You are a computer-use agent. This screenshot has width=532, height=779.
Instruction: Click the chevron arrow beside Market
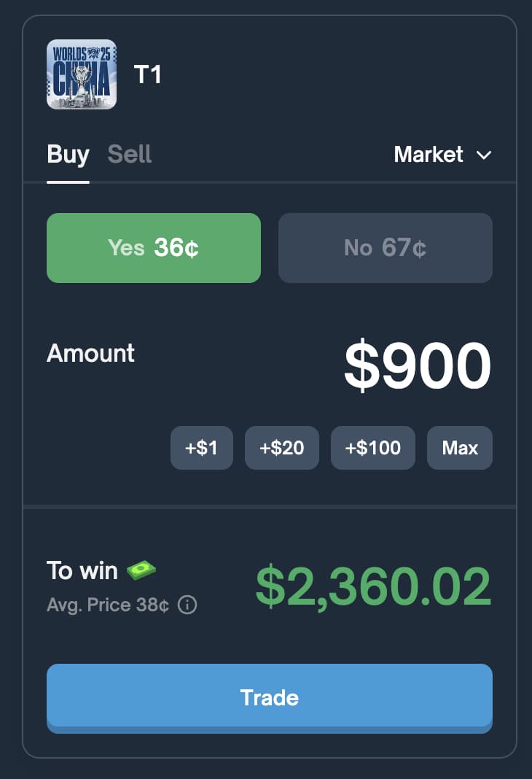tap(483, 155)
